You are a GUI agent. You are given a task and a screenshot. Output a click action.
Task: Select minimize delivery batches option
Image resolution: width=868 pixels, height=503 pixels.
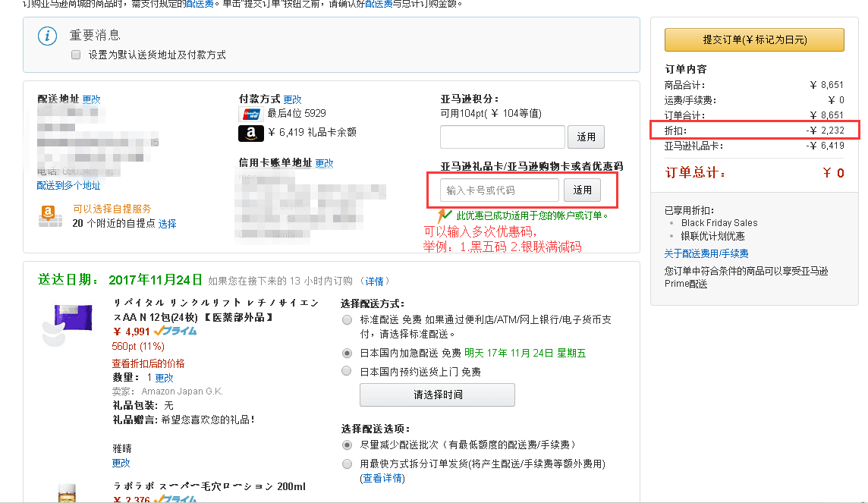[x=347, y=445]
